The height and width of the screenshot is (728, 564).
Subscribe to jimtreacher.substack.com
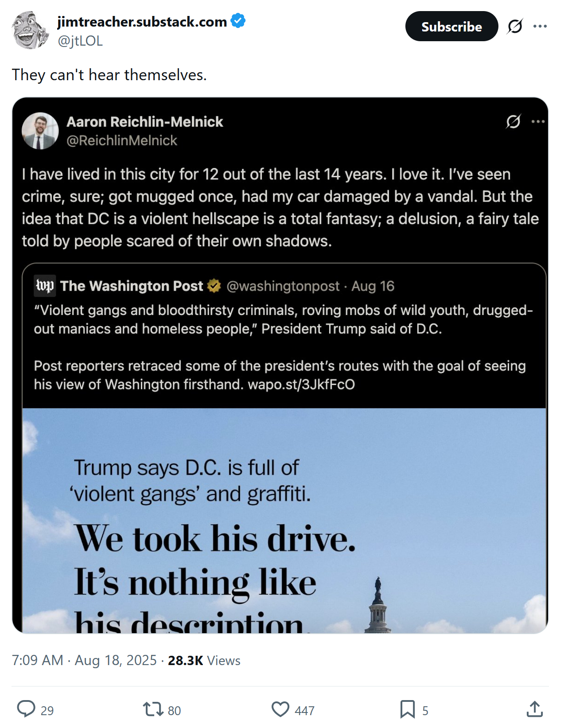coord(451,27)
